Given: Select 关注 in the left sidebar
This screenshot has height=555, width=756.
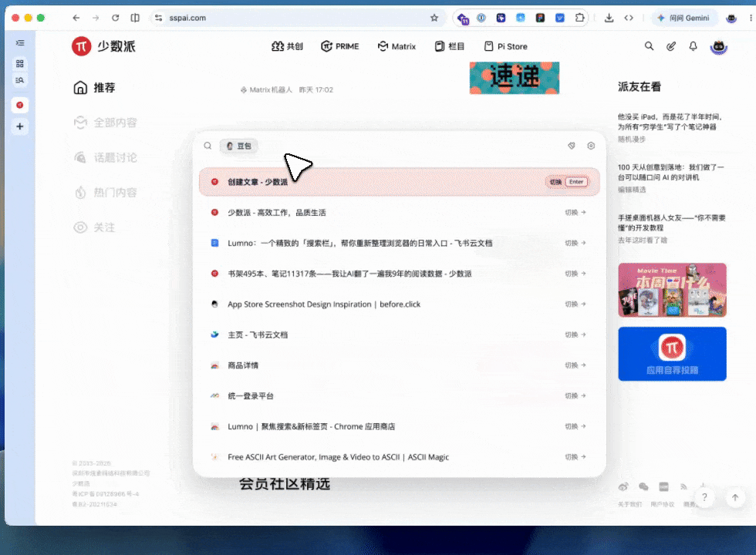Looking at the screenshot, I should click(x=94, y=227).
